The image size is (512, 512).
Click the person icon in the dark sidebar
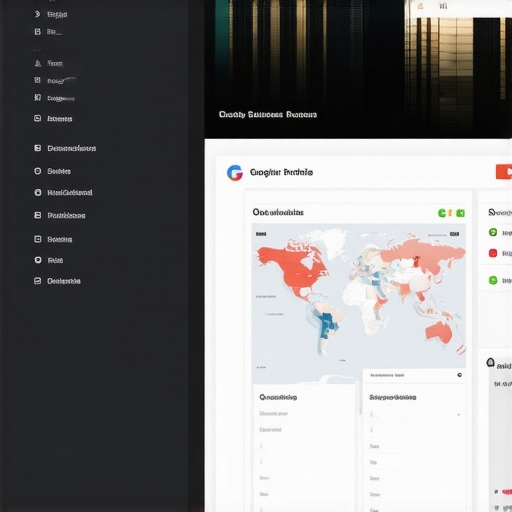tap(38, 63)
